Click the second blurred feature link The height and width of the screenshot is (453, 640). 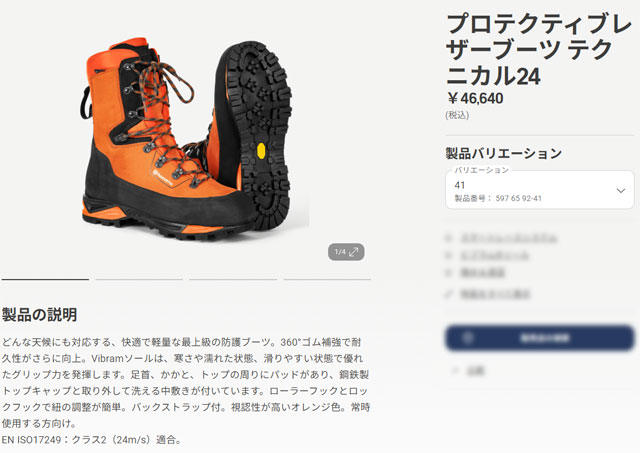495,256
